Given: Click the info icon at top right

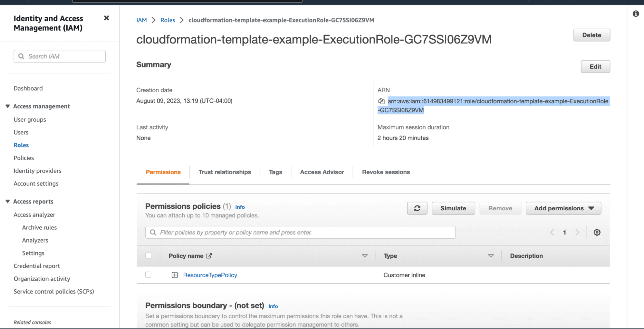Looking at the screenshot, I should pos(636,14).
